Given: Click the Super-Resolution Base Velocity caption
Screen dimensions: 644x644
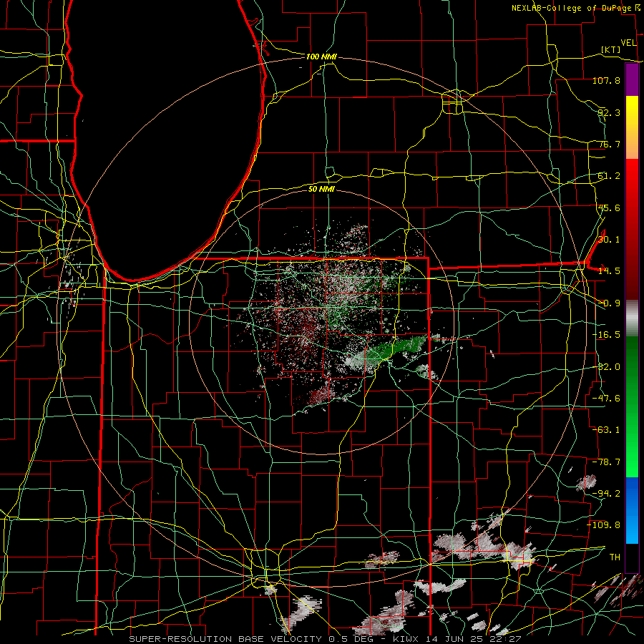Looking at the screenshot, I should click(325, 639).
